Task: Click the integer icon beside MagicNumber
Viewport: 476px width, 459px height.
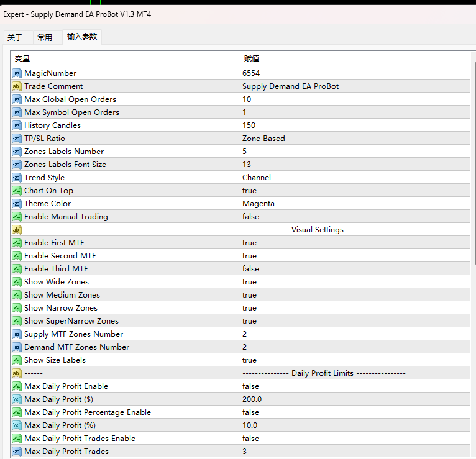Action: pyautogui.click(x=17, y=73)
